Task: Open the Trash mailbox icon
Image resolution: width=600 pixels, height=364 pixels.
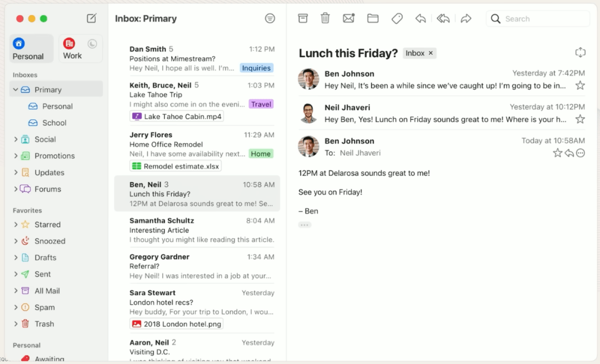Action: pos(25,323)
